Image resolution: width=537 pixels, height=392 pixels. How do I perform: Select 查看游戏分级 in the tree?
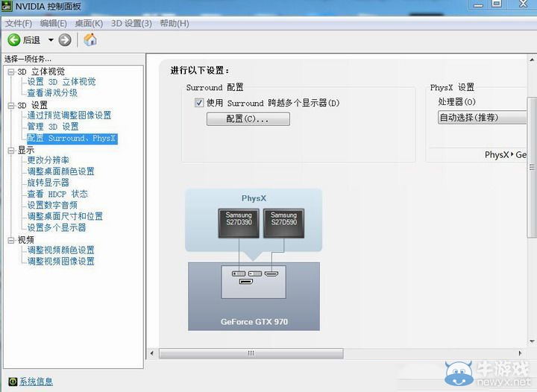pos(52,92)
